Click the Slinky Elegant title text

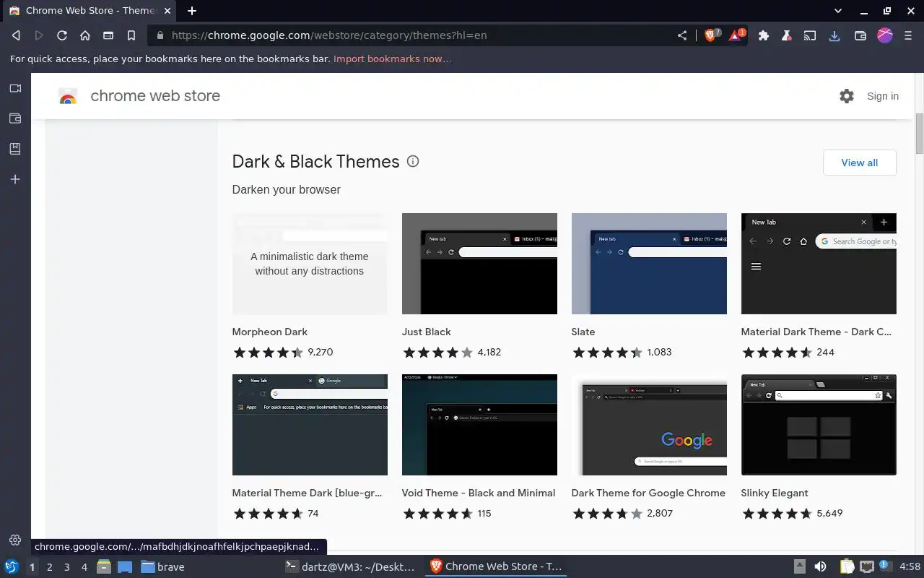point(775,493)
